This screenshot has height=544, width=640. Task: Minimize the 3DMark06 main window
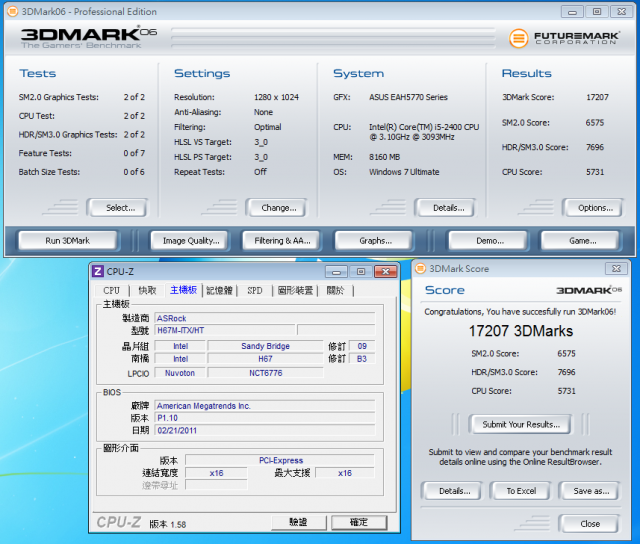pyautogui.click(x=572, y=12)
